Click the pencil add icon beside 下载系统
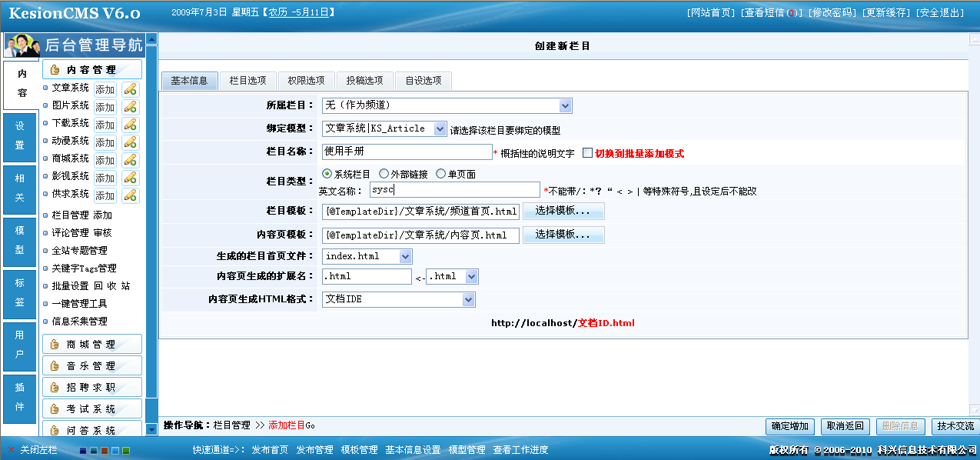The width and height of the screenshot is (980, 460). 130,125
